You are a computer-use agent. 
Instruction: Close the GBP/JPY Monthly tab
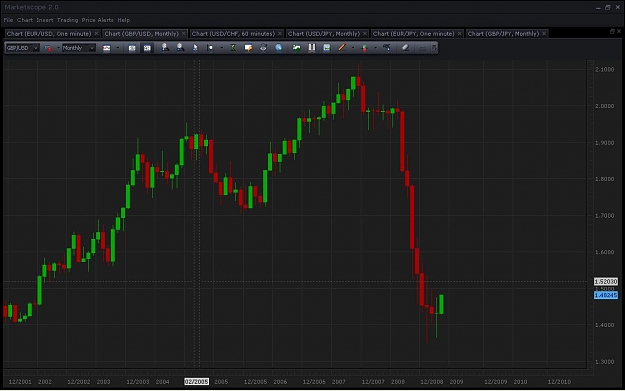pyautogui.click(x=544, y=33)
